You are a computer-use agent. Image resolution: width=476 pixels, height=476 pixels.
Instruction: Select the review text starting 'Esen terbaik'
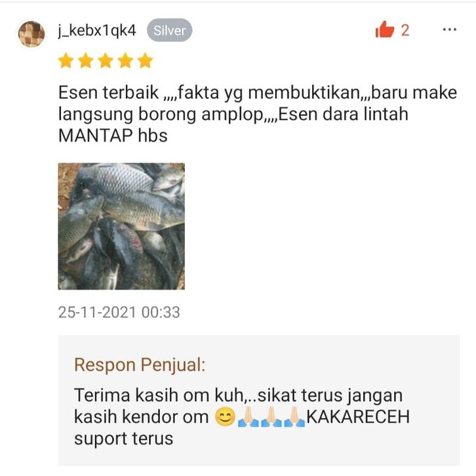[258, 114]
